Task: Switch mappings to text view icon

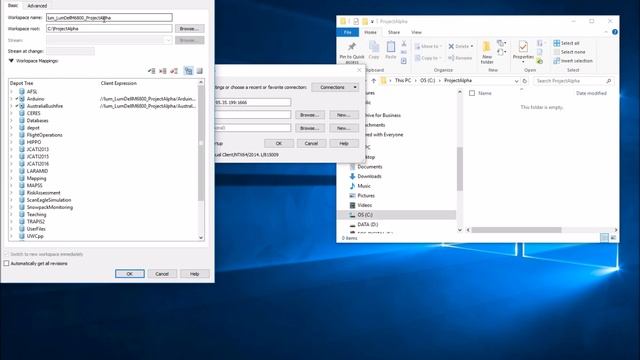Action: pos(200,71)
